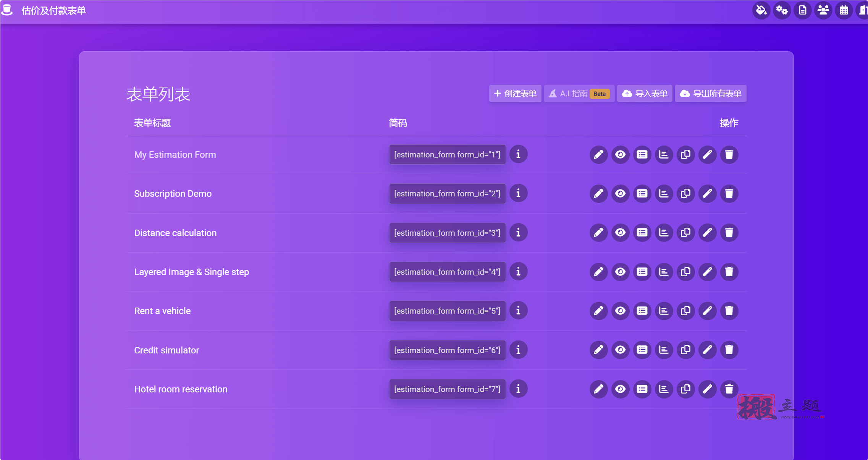Preview Hotel room reservation with eye icon
Viewport: 868px width, 460px height.
point(620,389)
